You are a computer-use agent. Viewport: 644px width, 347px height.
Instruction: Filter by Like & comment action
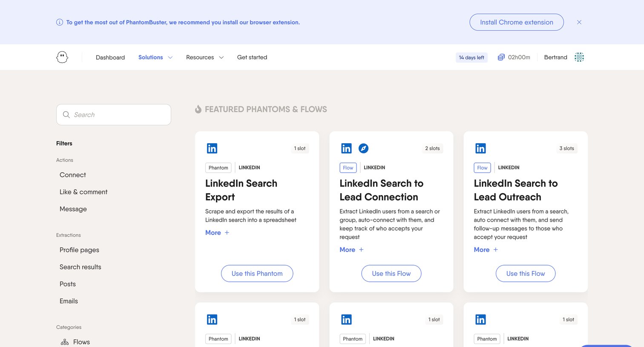(83, 192)
